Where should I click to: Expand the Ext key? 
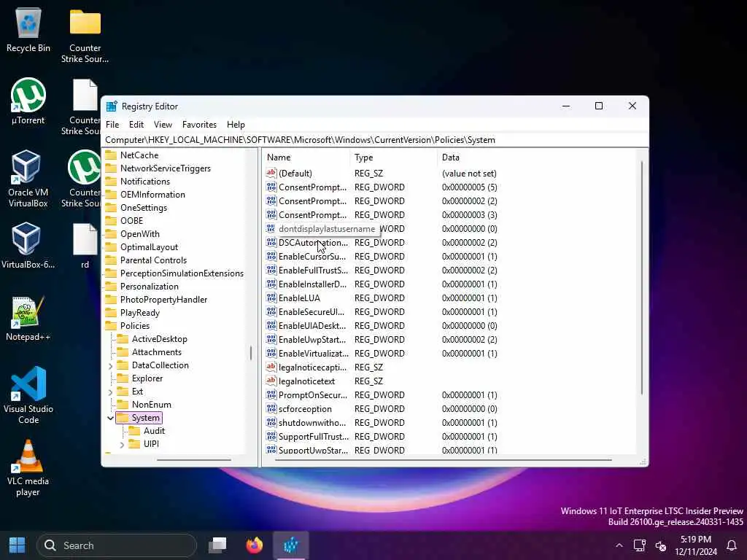pos(111,392)
